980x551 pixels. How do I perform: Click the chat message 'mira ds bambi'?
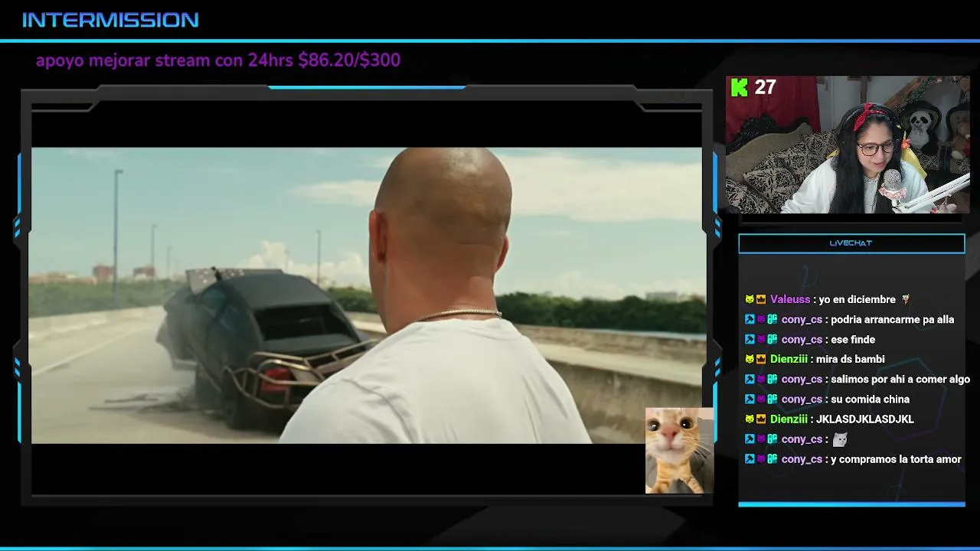(850, 360)
